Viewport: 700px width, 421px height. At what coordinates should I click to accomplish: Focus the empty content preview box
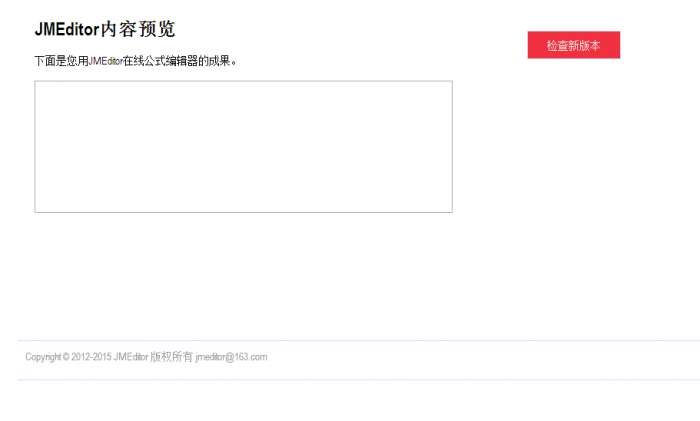(243, 146)
